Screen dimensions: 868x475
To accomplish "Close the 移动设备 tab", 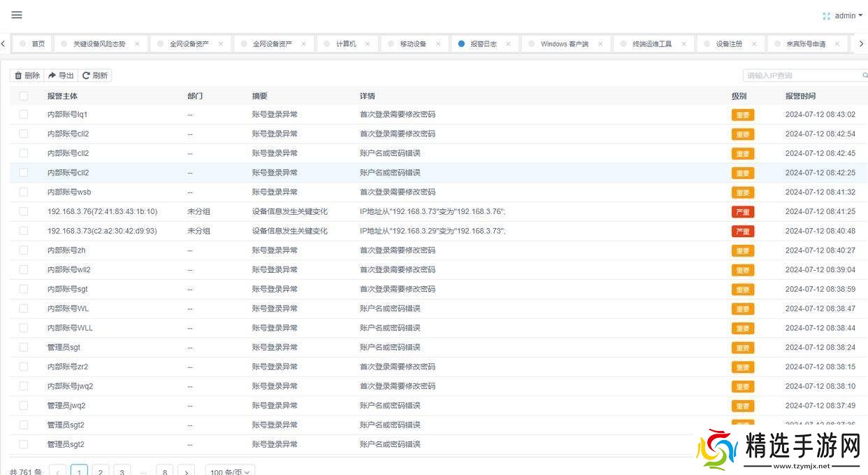I will click(438, 44).
